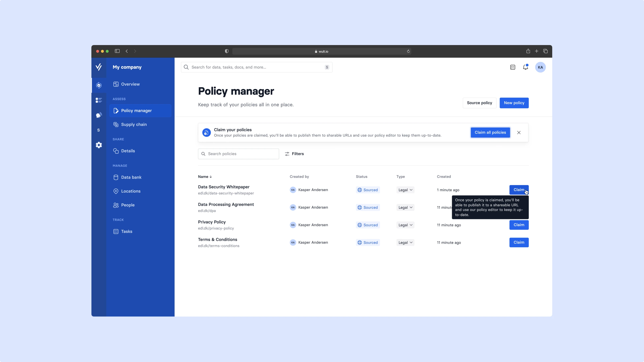Click the settings gear in left rail
644x362 pixels.
point(99,145)
